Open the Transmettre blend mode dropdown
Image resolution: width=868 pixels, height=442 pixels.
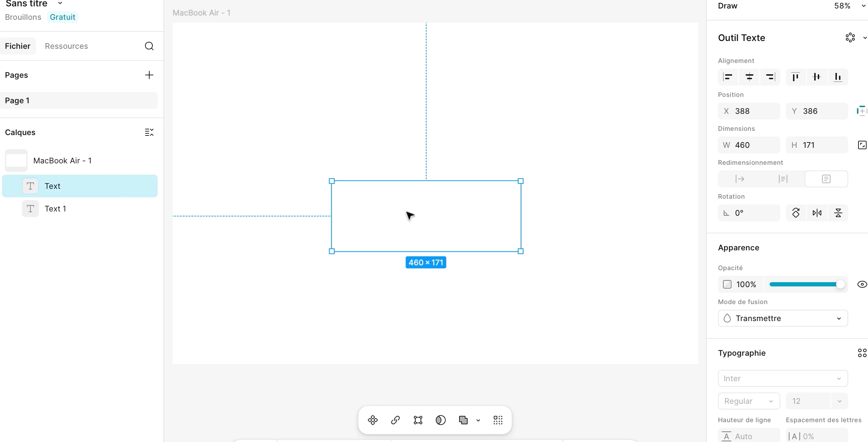point(783,318)
